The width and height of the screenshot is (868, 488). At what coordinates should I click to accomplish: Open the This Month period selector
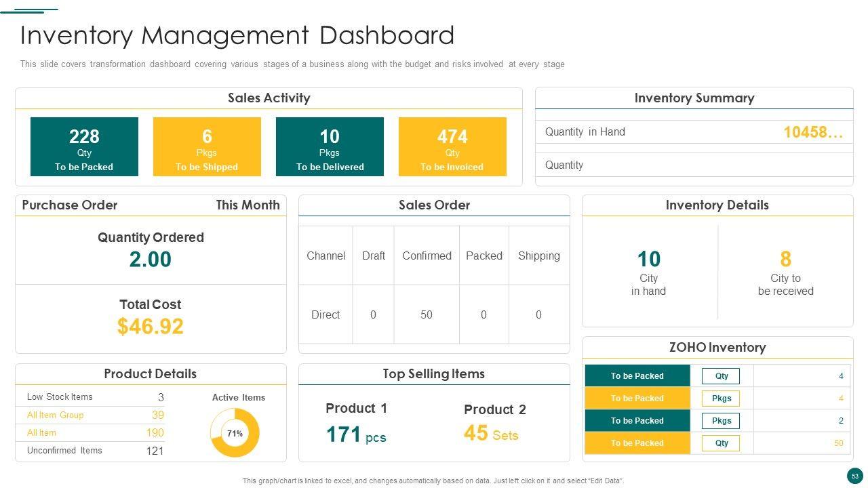pyautogui.click(x=248, y=205)
